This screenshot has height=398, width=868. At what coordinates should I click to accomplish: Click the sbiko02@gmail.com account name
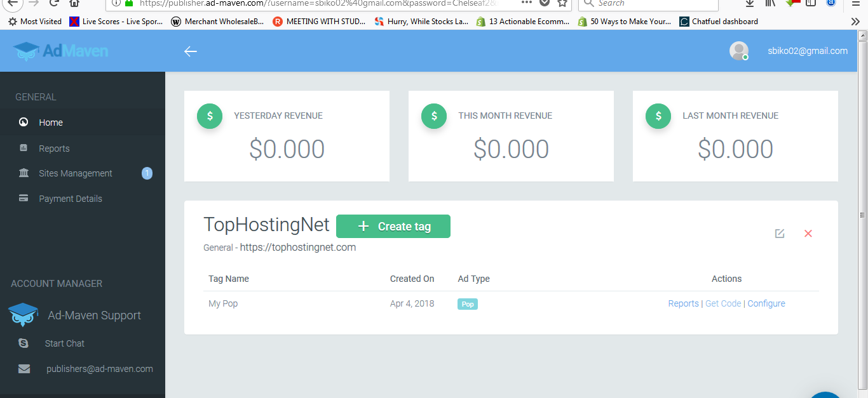pyautogui.click(x=808, y=51)
